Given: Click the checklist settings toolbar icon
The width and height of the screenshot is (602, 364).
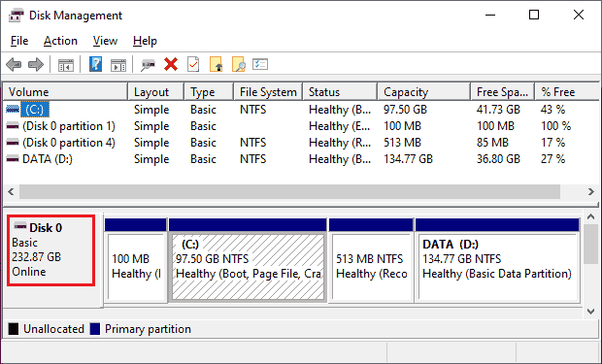Looking at the screenshot, I should 260,64.
